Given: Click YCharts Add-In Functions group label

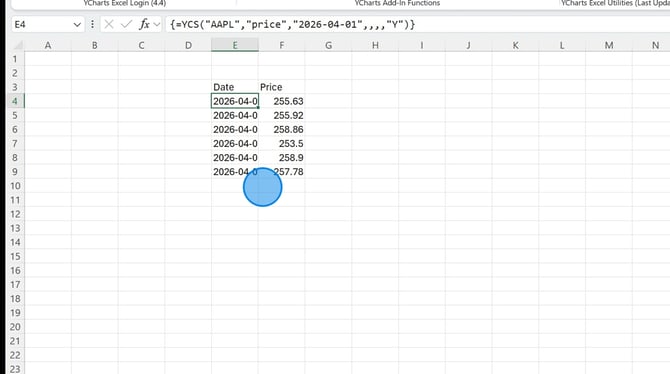Looking at the screenshot, I should 397,3.
